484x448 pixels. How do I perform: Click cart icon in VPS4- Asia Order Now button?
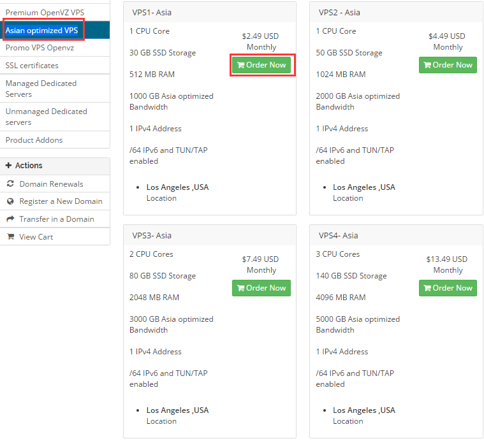click(x=427, y=288)
